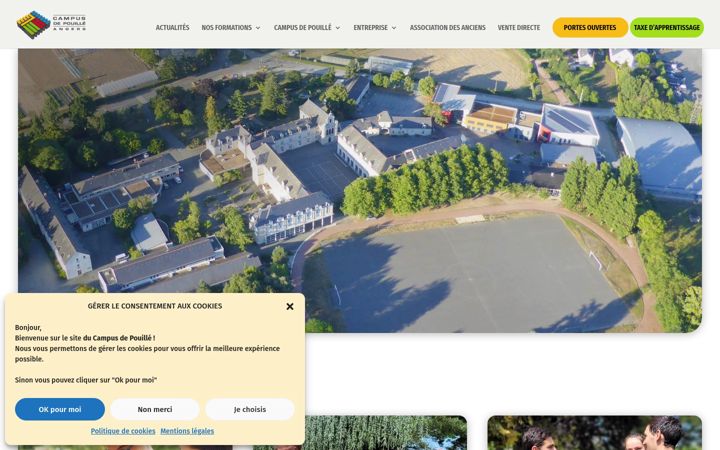Viewport: 720px width, 450px height.
Task: Open the Politique de cookies link
Action: 123,431
